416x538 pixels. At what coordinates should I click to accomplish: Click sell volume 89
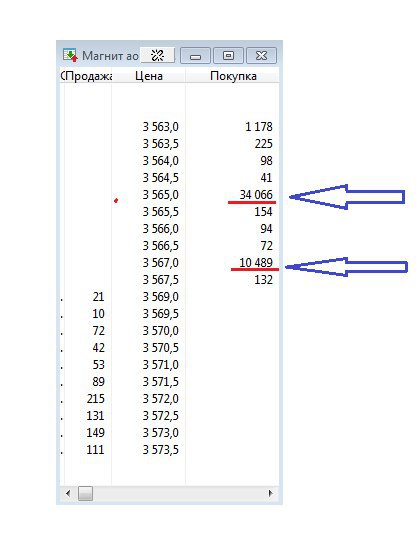(99, 382)
